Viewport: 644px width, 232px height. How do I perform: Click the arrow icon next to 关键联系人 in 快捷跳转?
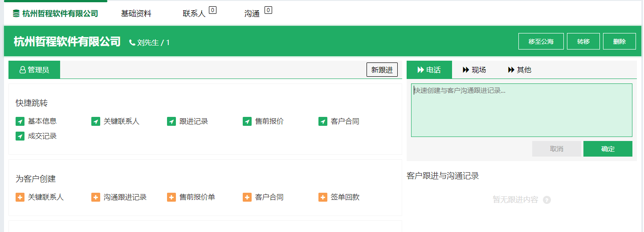[x=96, y=121]
